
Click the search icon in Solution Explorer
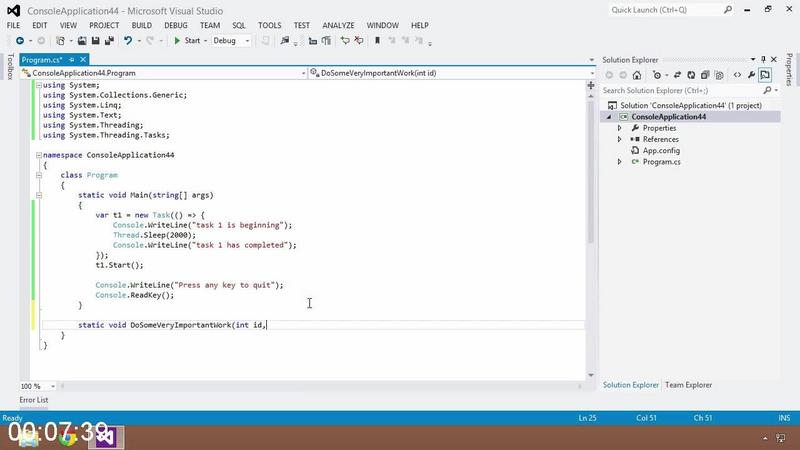(x=767, y=90)
